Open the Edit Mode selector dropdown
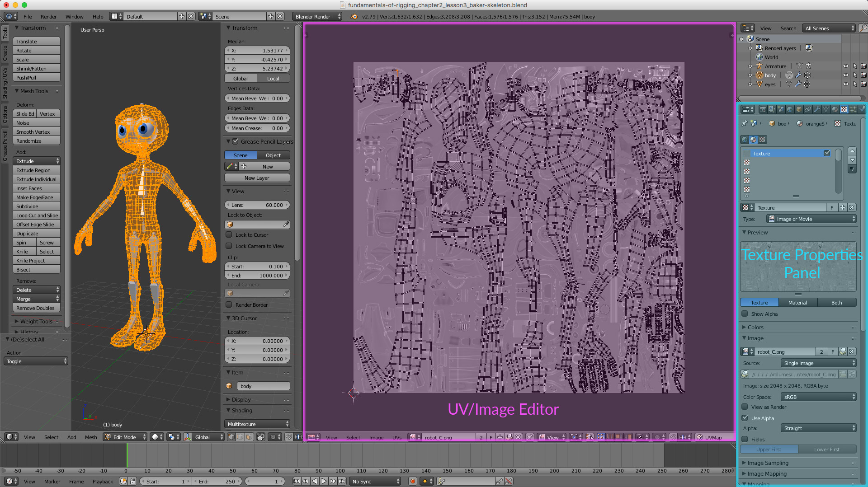The width and height of the screenshot is (868, 487). click(126, 437)
